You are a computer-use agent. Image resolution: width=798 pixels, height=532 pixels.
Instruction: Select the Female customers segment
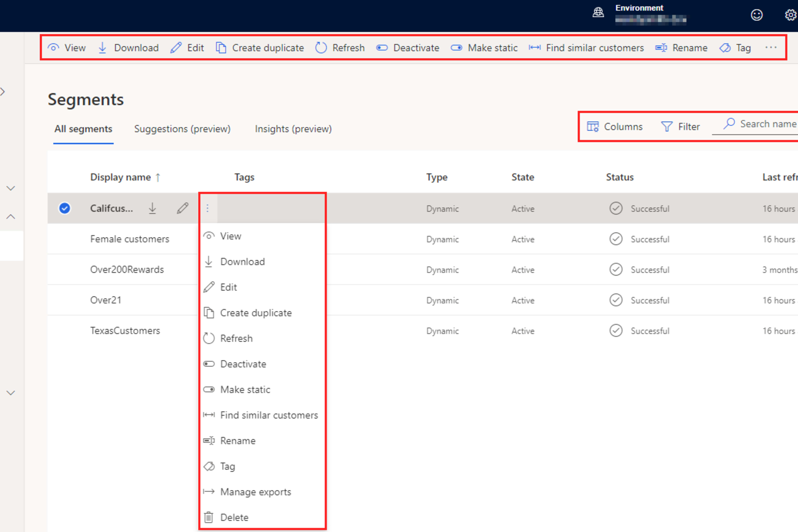130,239
